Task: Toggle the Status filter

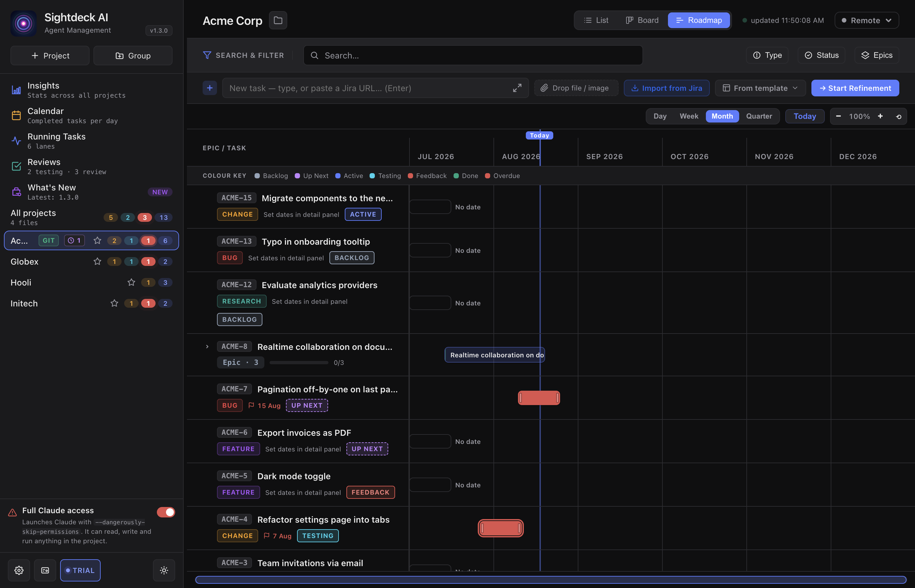Action: click(x=822, y=55)
